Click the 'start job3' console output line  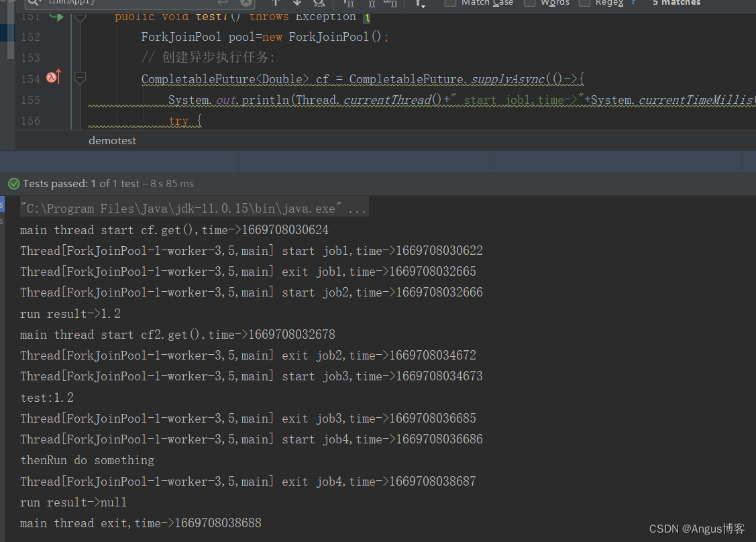pyautogui.click(x=251, y=376)
